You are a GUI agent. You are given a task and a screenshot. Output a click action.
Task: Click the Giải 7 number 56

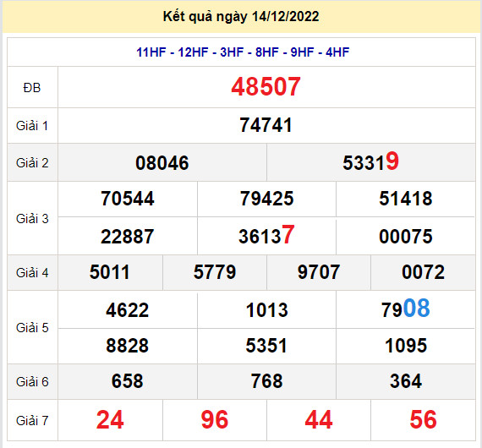click(x=424, y=420)
